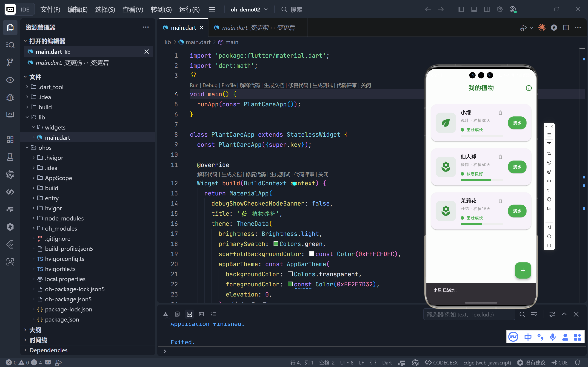Open the Extensions sidebar icon
This screenshot has width=588, height=367.
pyautogui.click(x=10, y=140)
